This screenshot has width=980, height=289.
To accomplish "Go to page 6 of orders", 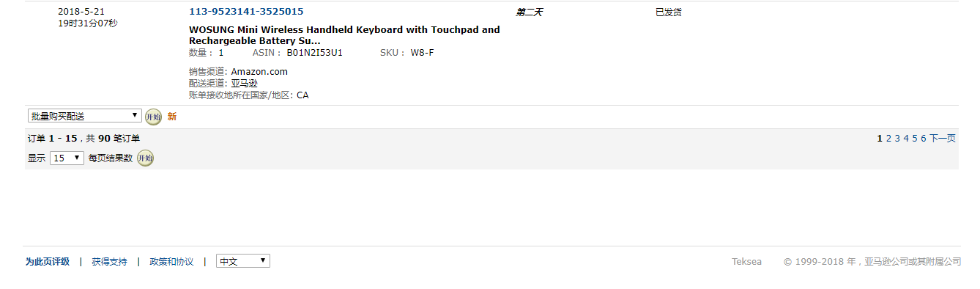I will [x=924, y=138].
